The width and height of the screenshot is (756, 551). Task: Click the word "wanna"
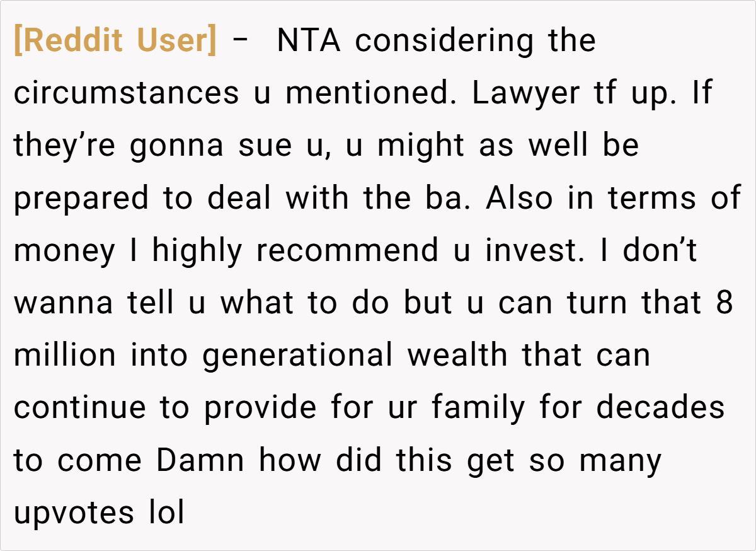64,304
